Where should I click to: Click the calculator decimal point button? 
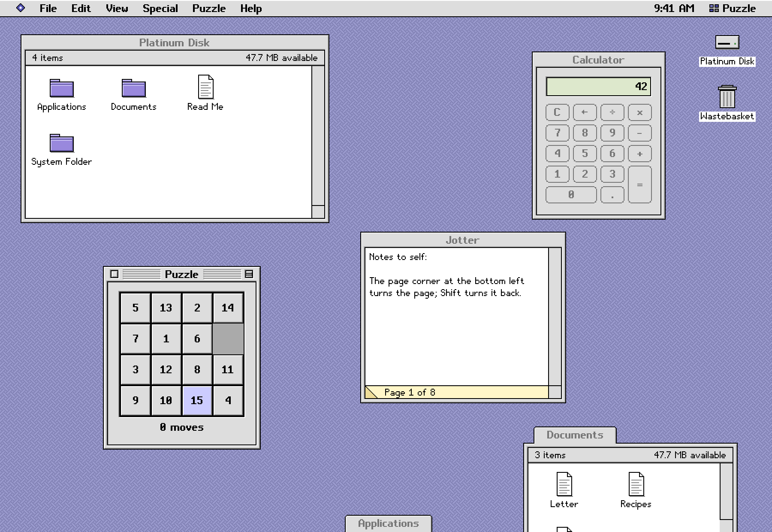(612, 195)
